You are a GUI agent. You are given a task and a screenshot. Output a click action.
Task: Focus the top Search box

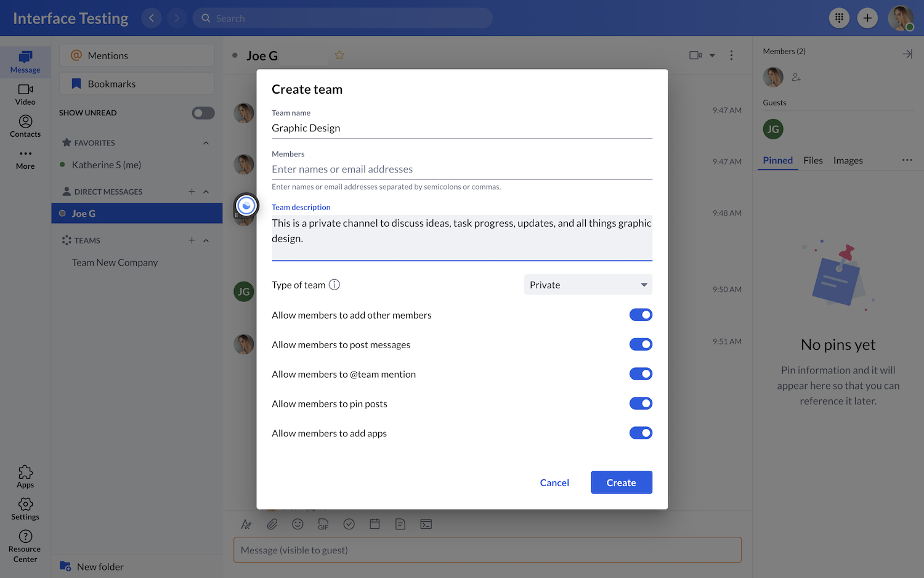343,18
